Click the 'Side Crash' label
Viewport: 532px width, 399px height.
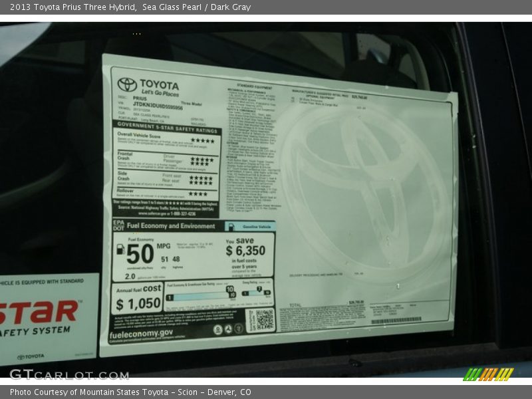coord(124,176)
